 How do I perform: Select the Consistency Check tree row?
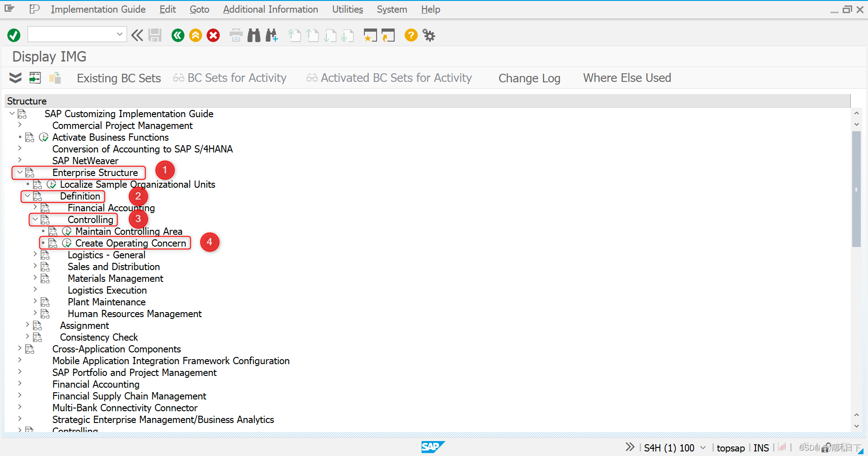click(x=99, y=337)
